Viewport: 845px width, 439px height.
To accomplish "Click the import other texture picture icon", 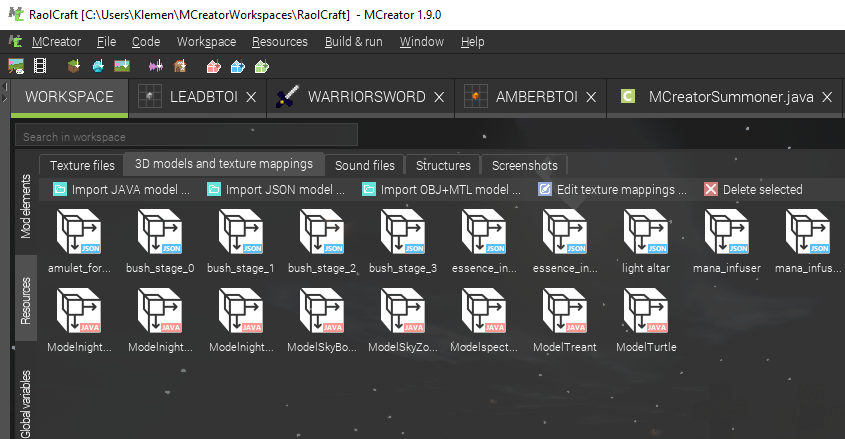I will (x=122, y=66).
